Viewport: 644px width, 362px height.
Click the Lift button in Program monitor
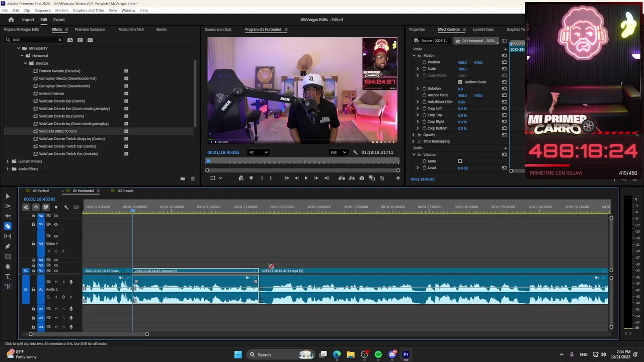pos(342,178)
